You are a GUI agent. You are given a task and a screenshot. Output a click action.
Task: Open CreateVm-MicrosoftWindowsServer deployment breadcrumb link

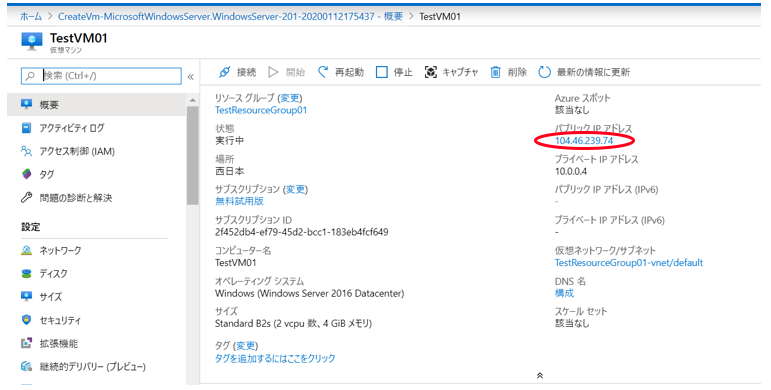pyautogui.click(x=230, y=16)
